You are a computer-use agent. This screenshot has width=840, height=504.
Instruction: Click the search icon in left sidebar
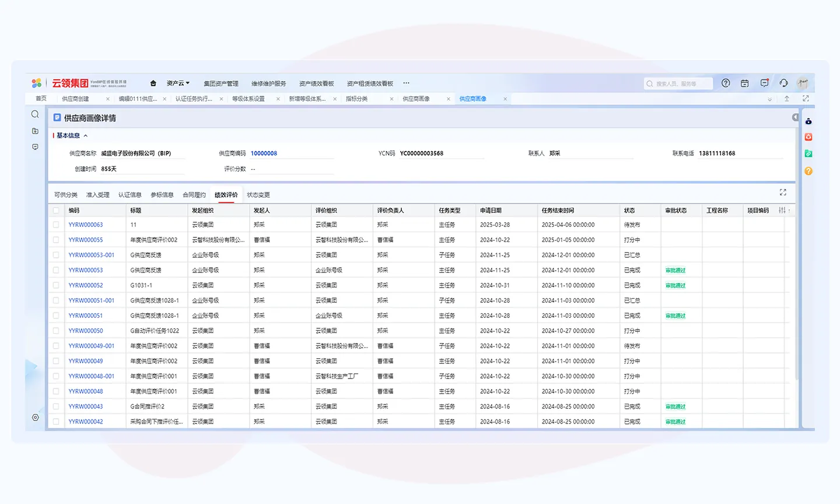pyautogui.click(x=35, y=114)
